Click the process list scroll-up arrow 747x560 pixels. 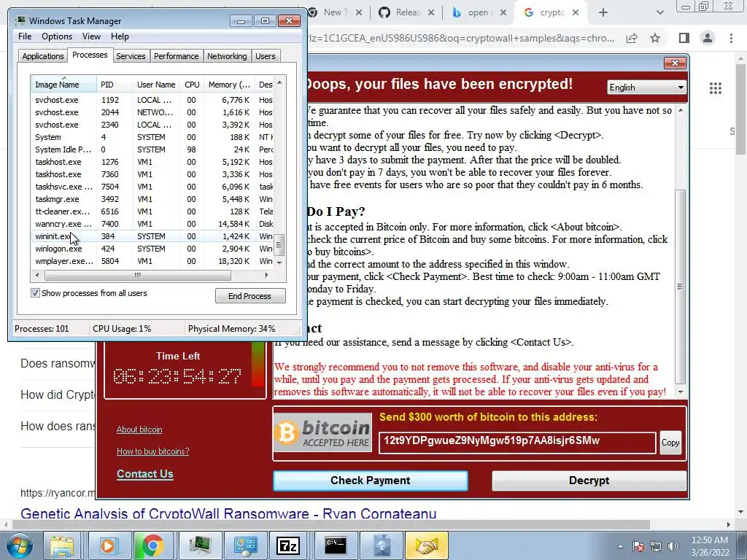point(279,82)
